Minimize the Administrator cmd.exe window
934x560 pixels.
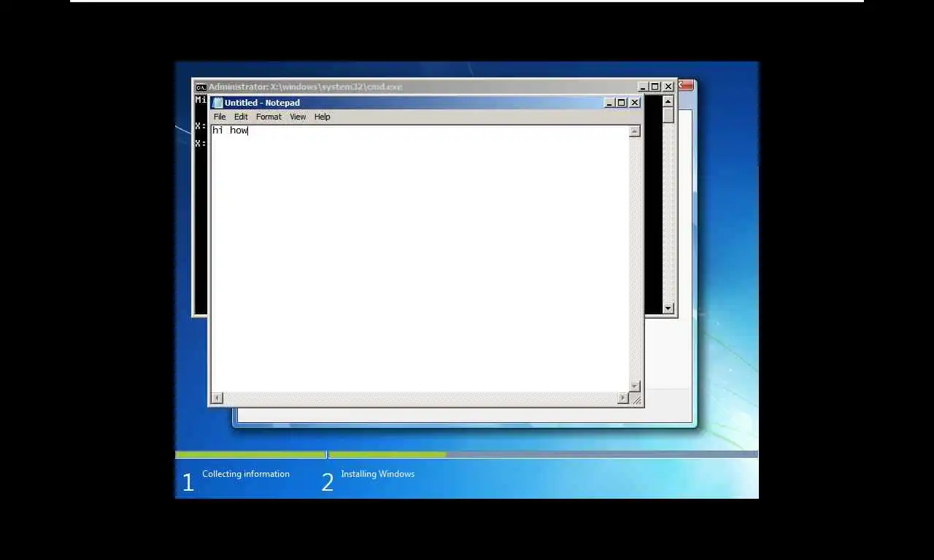coord(643,87)
